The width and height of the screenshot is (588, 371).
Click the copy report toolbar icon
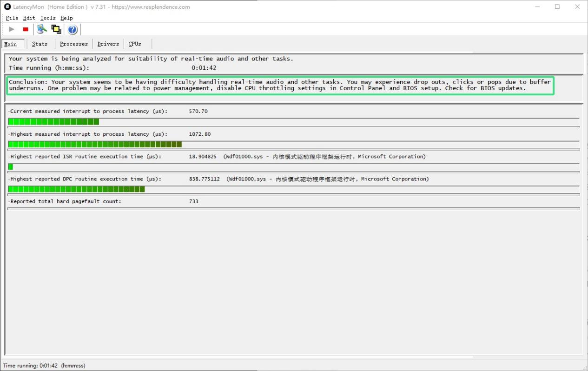56,29
